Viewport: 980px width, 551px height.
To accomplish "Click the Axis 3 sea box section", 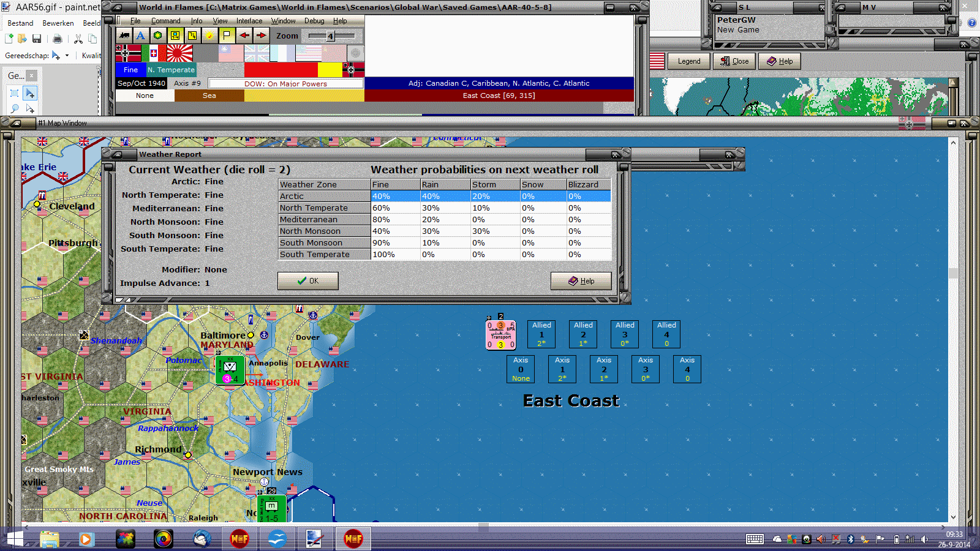I will pyautogui.click(x=646, y=369).
